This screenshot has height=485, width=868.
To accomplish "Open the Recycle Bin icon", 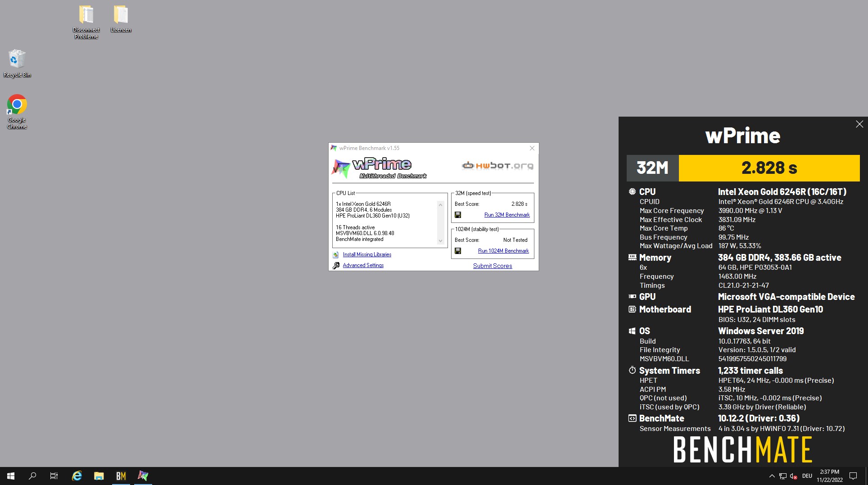I will pyautogui.click(x=17, y=63).
